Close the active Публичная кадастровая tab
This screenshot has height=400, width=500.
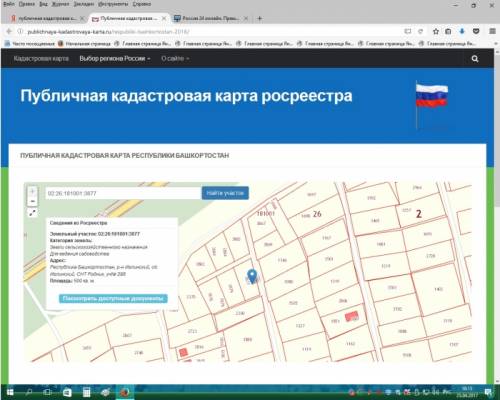coord(164,19)
